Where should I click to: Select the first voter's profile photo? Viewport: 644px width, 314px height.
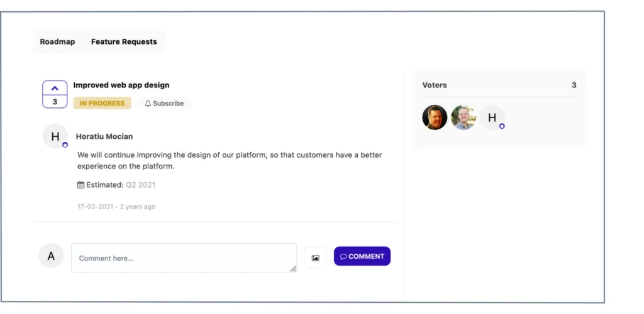click(435, 117)
